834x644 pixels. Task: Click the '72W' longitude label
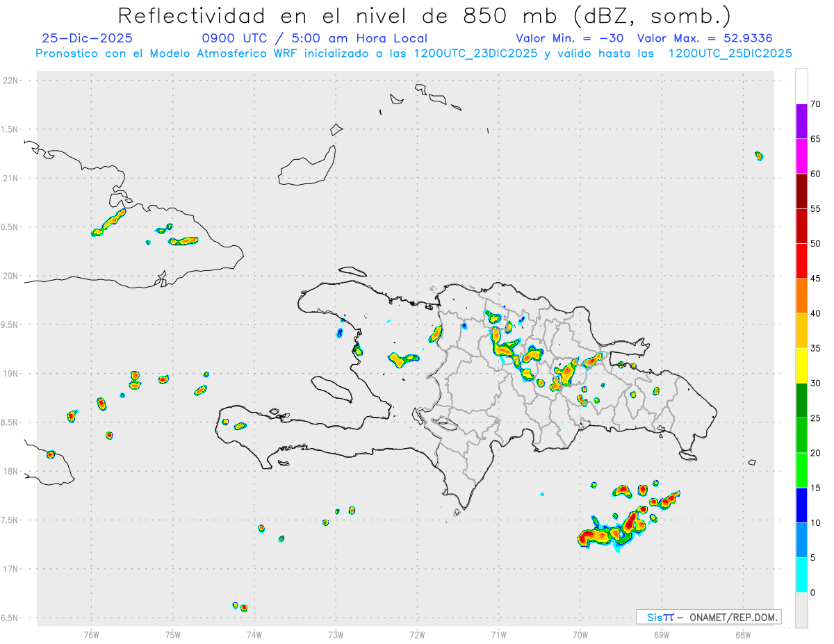coord(417,634)
